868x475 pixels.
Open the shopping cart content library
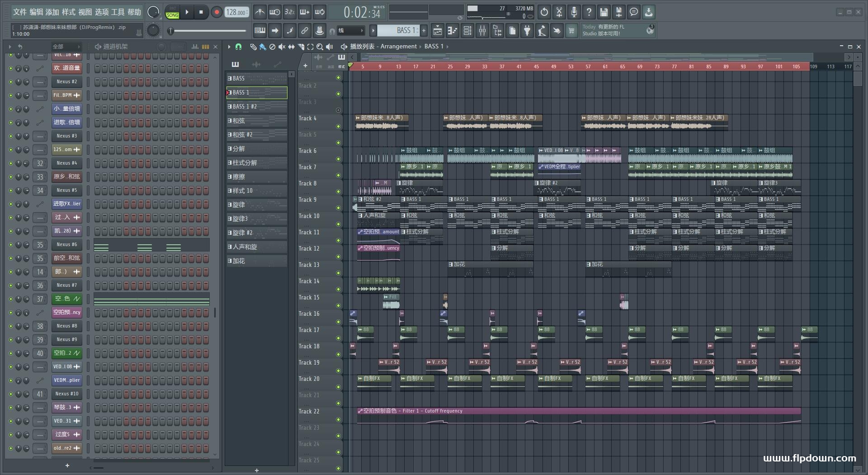[571, 31]
